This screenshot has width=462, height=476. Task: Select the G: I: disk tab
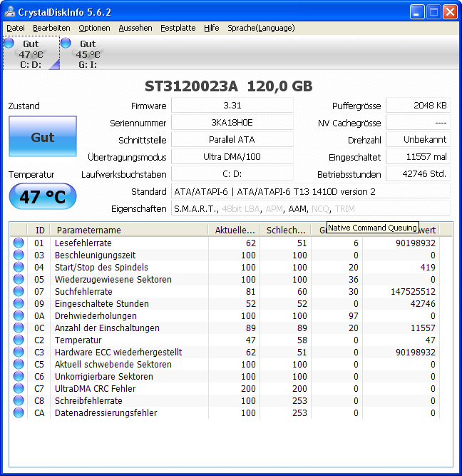88,53
